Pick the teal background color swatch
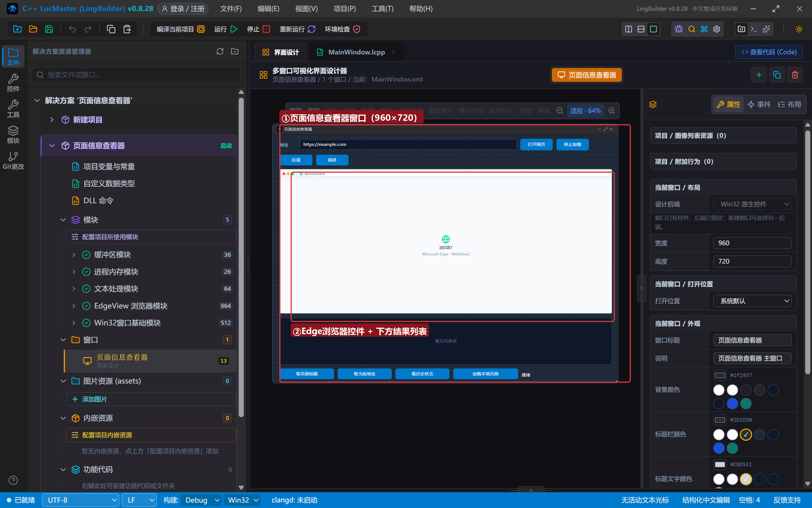Image resolution: width=812 pixels, height=508 pixels. tap(746, 404)
